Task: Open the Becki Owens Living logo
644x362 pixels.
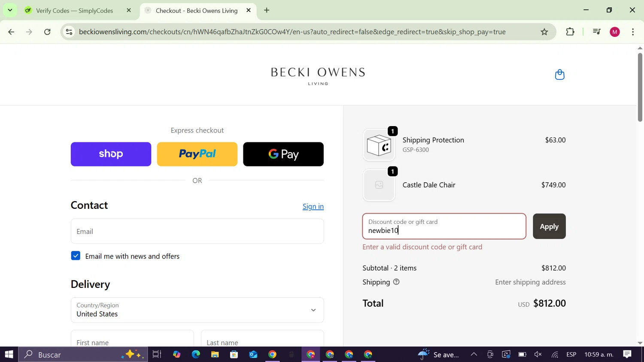Action: coord(318,75)
